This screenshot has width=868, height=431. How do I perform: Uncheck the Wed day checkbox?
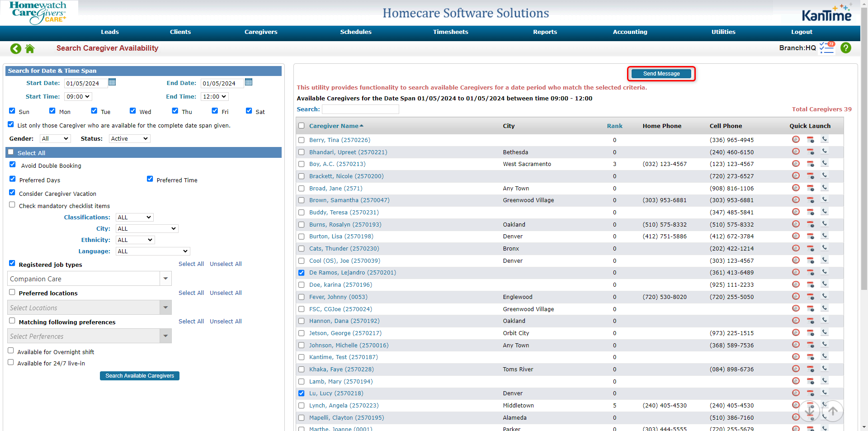[133, 111]
